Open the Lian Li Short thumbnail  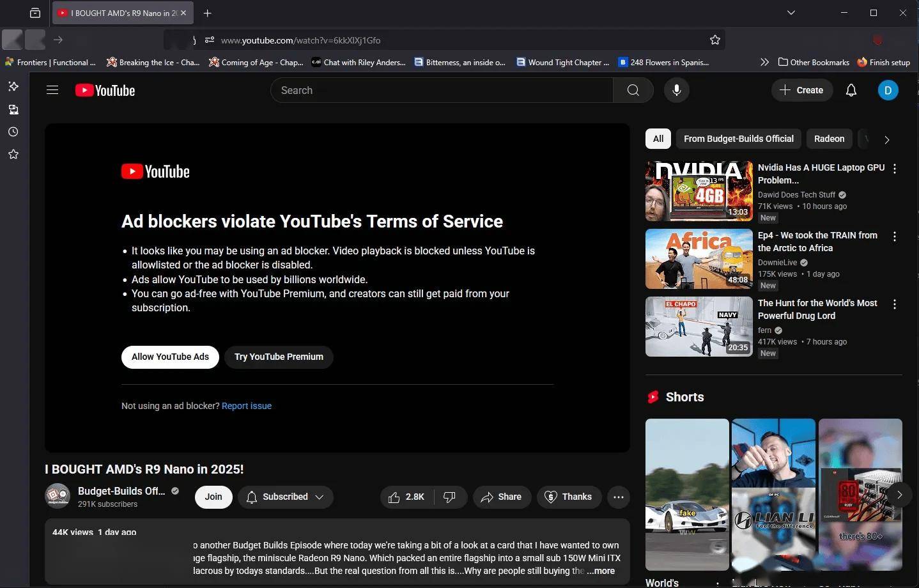773,495
